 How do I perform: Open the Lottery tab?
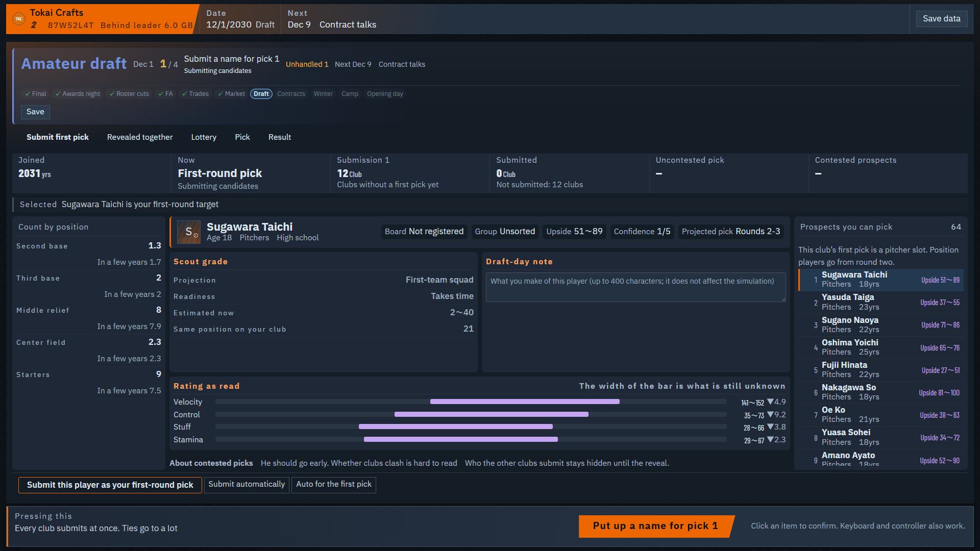click(x=204, y=137)
